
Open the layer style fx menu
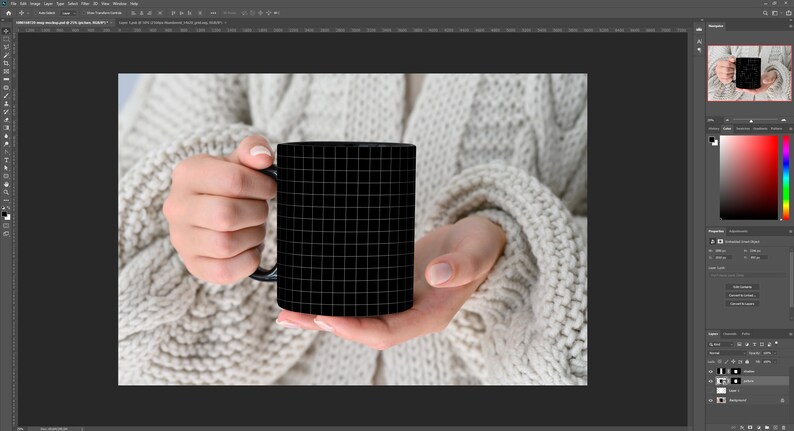tap(742, 427)
